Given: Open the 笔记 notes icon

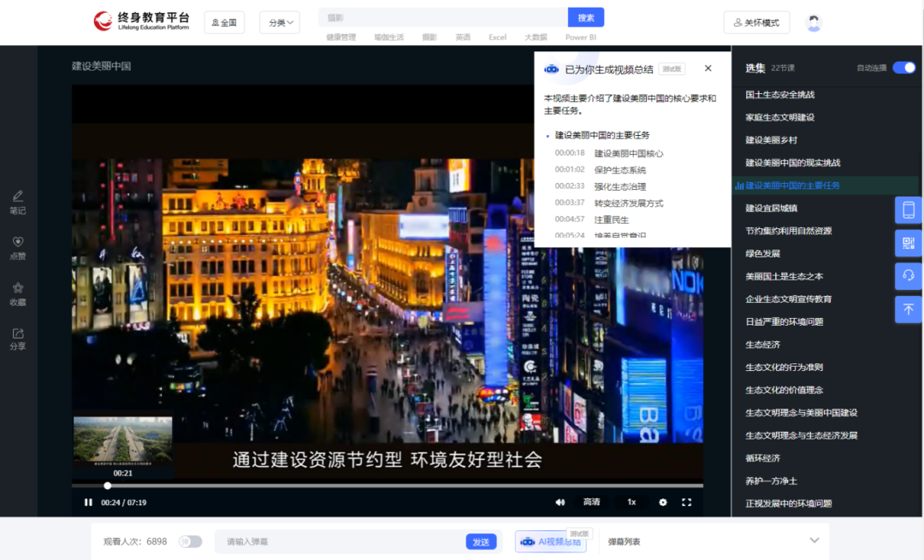Looking at the screenshot, I should coord(17,197).
